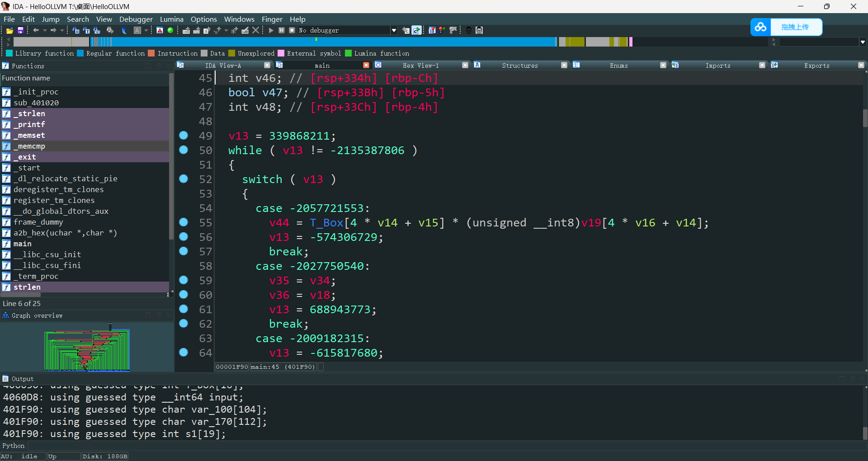
Task: Click the Save database floppy icon
Action: coord(20,30)
